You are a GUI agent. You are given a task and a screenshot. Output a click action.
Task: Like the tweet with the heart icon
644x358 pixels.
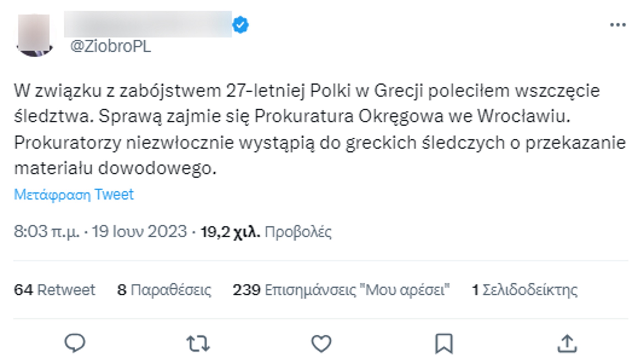[321, 343]
